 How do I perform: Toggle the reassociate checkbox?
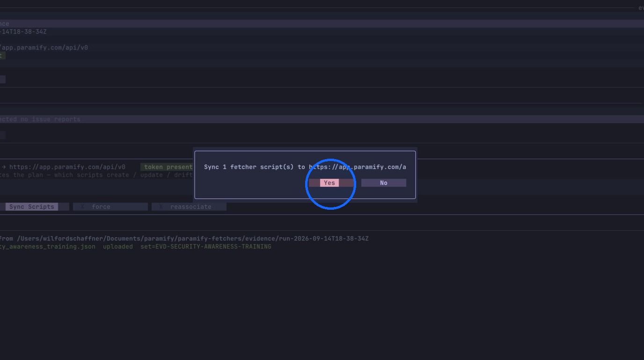tap(189, 207)
